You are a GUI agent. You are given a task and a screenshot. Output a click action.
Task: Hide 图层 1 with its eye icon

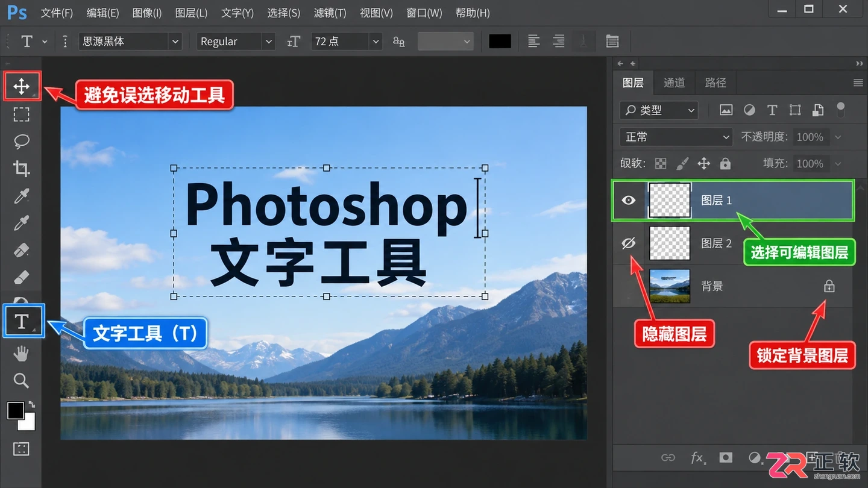[x=628, y=200]
